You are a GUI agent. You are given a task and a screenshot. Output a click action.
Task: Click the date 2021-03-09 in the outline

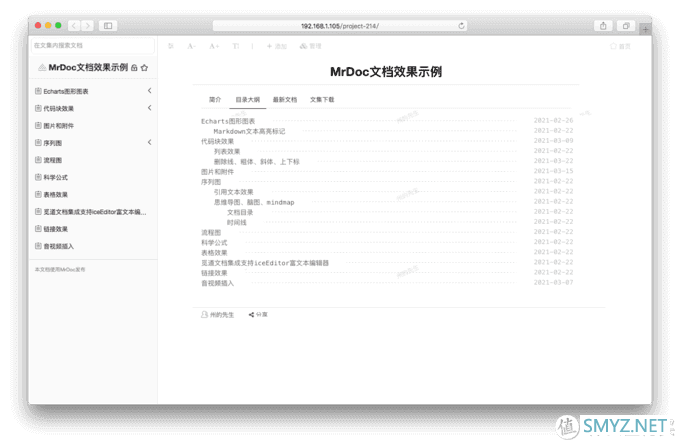553,141
